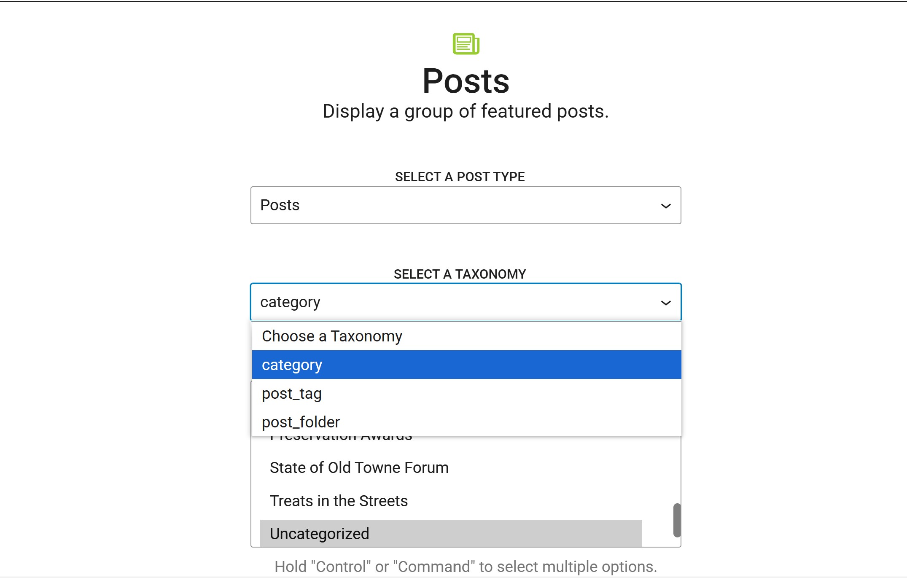
Task: Collapse taxonomy list using its chevron arrow
Action: click(x=666, y=303)
